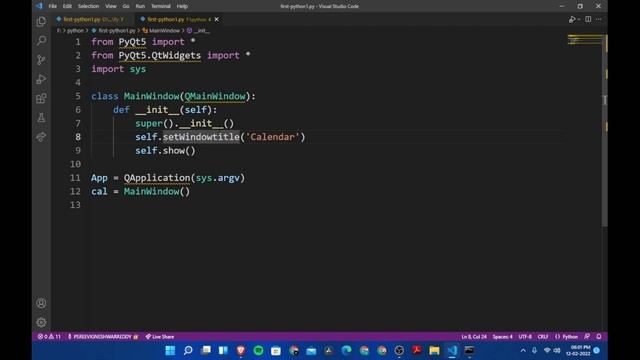Image resolution: width=640 pixels, height=360 pixels.
Task: Open the Go menu
Action: [126, 6]
